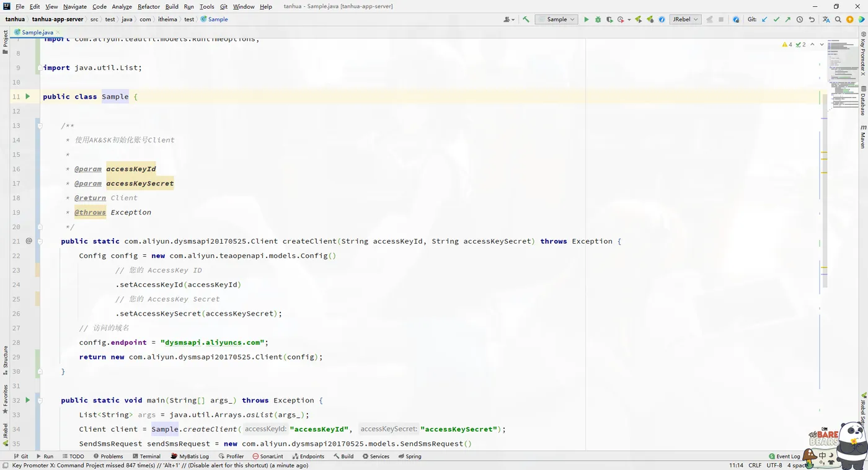Toggle the Structure tool window
868x470 pixels.
[5, 361]
